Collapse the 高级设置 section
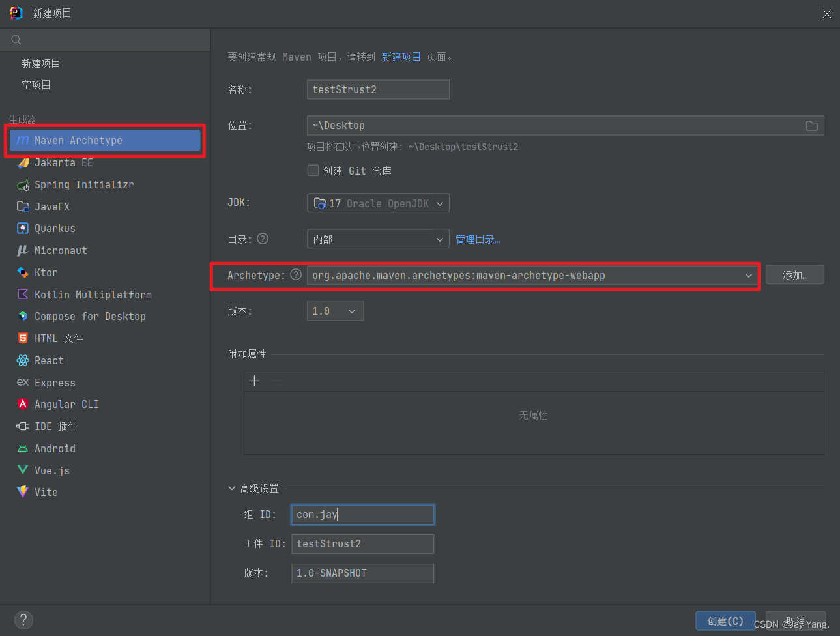The height and width of the screenshot is (636, 840). pyautogui.click(x=232, y=488)
